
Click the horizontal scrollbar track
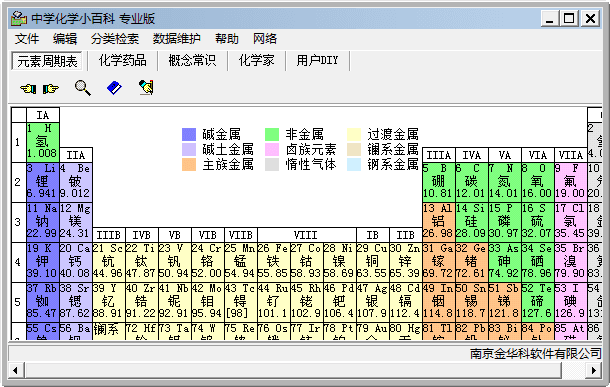(x=574, y=370)
